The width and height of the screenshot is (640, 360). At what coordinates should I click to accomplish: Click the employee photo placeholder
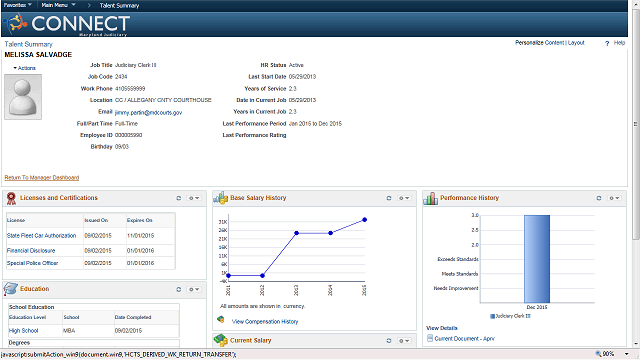[23, 97]
